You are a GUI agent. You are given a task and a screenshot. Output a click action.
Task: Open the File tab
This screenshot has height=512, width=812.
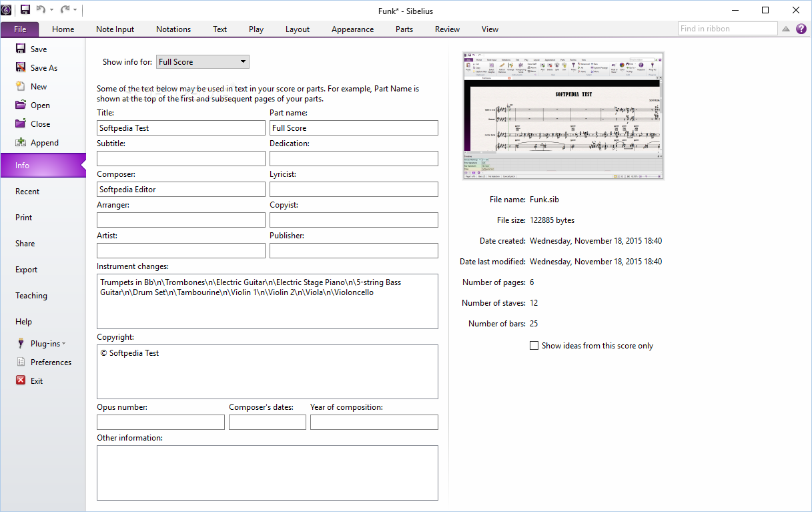[x=20, y=29]
